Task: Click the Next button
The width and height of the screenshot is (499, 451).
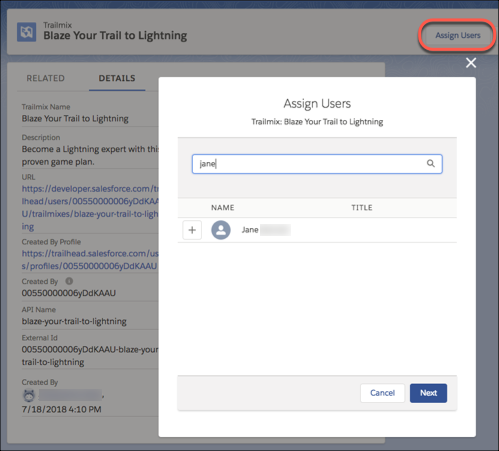Action: pos(428,393)
